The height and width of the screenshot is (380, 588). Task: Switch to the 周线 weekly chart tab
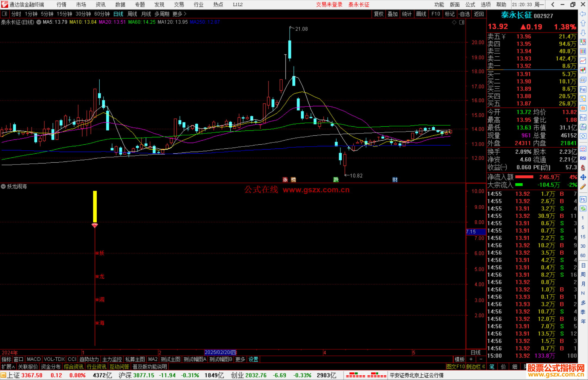(x=132, y=14)
